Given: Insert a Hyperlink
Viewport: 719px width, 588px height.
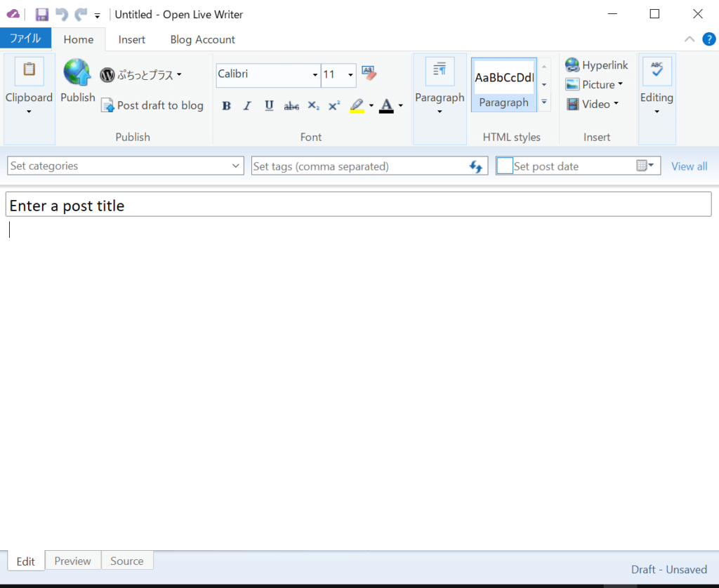Looking at the screenshot, I should (596, 65).
